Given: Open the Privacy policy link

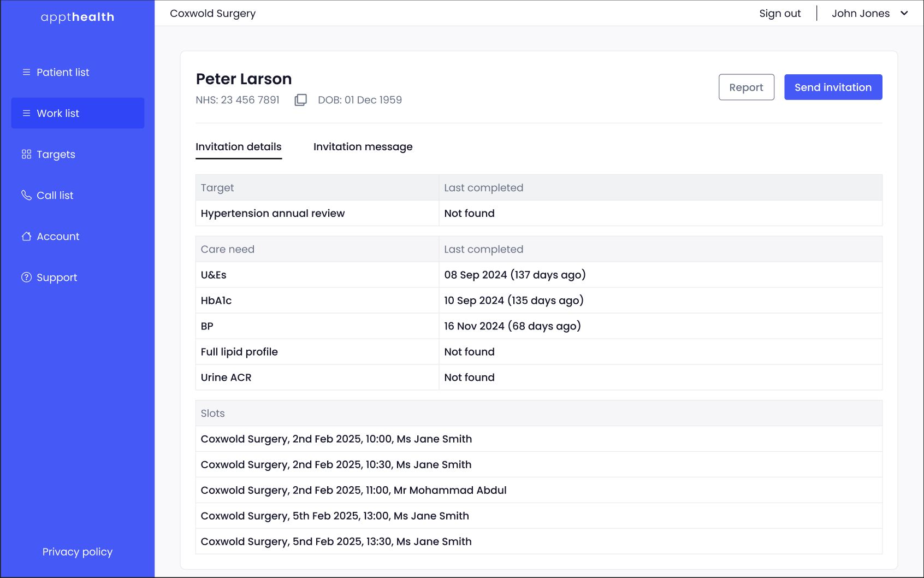Looking at the screenshot, I should click(78, 552).
